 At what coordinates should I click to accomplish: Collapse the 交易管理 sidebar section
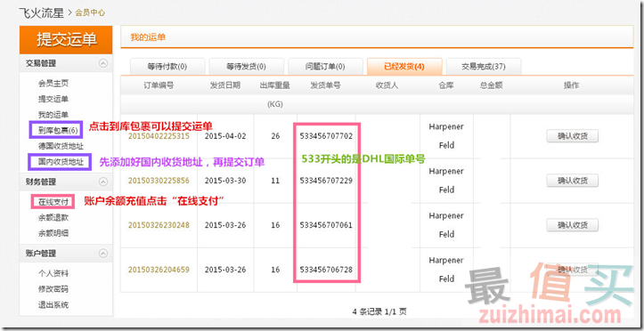pyautogui.click(x=103, y=63)
